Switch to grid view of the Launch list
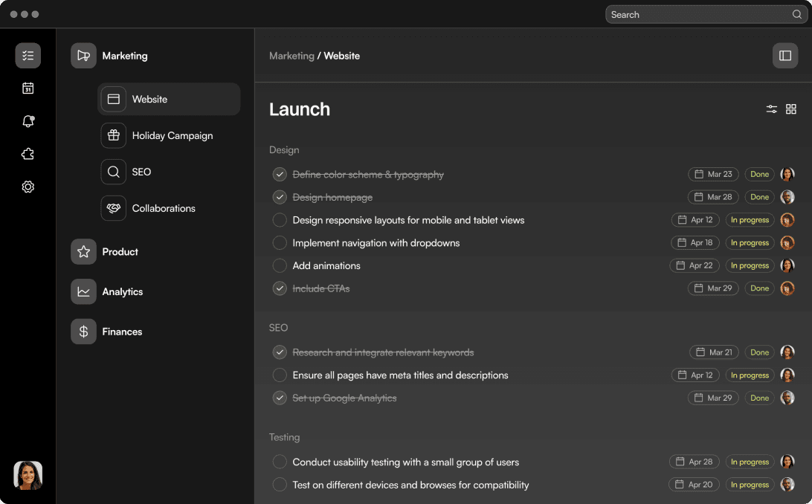 [x=790, y=109]
